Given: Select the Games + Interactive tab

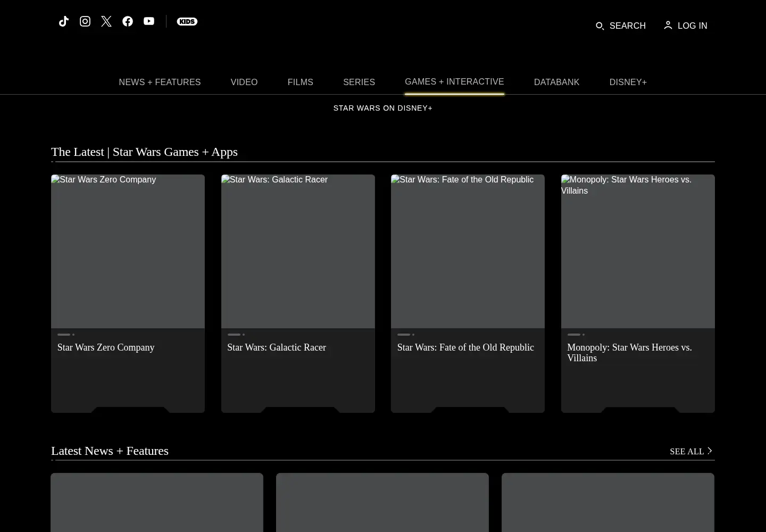Looking at the screenshot, I should click(x=454, y=81).
